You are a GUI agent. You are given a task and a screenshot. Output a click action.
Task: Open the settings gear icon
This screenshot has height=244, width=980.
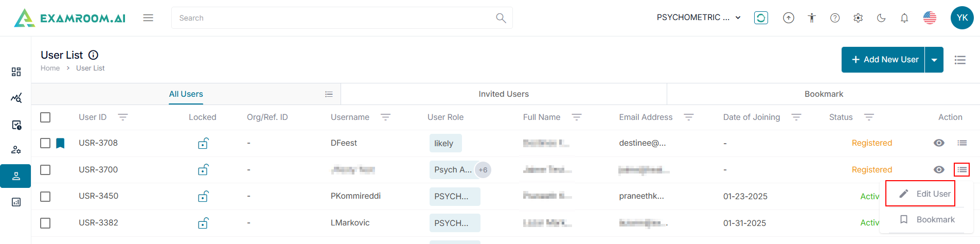click(858, 18)
